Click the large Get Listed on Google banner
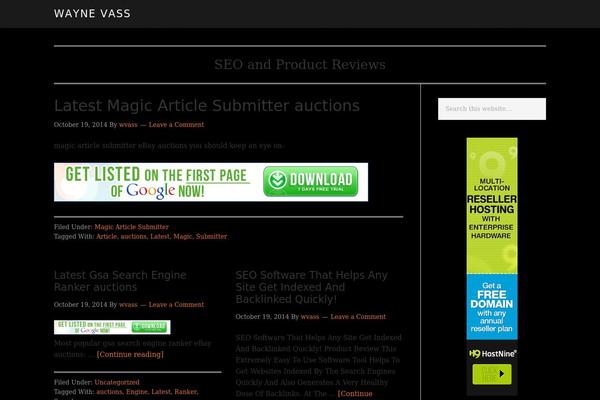 click(x=211, y=182)
